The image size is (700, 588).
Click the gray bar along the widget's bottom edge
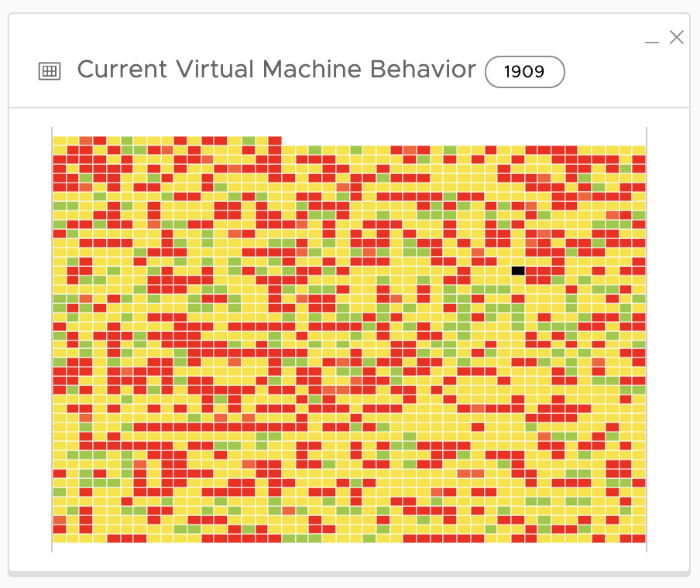pyautogui.click(x=348, y=573)
